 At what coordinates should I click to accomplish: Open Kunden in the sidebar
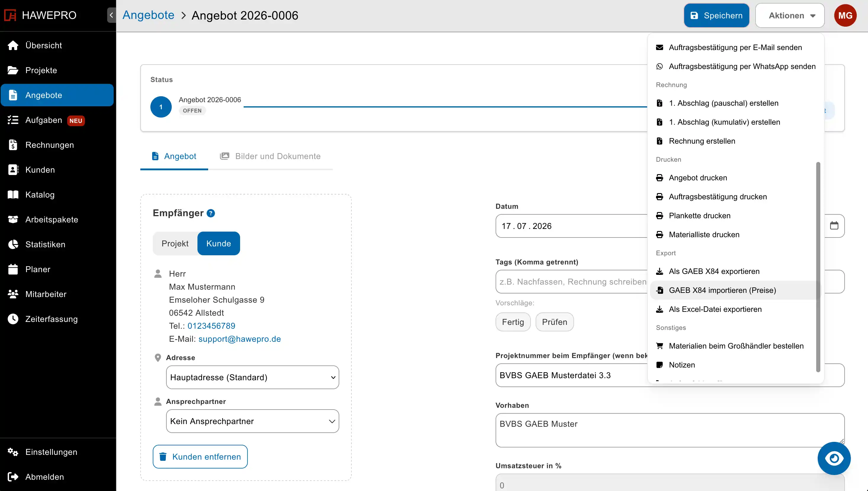point(57,170)
